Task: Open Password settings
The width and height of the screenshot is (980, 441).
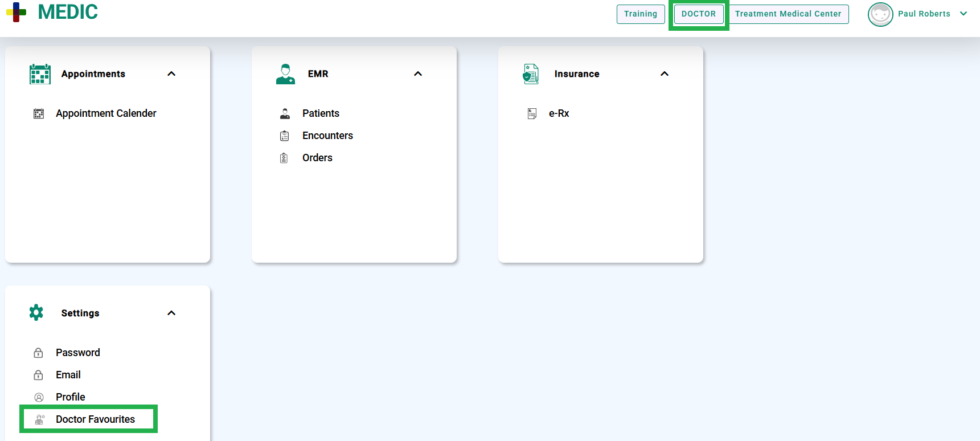Action: click(x=78, y=353)
